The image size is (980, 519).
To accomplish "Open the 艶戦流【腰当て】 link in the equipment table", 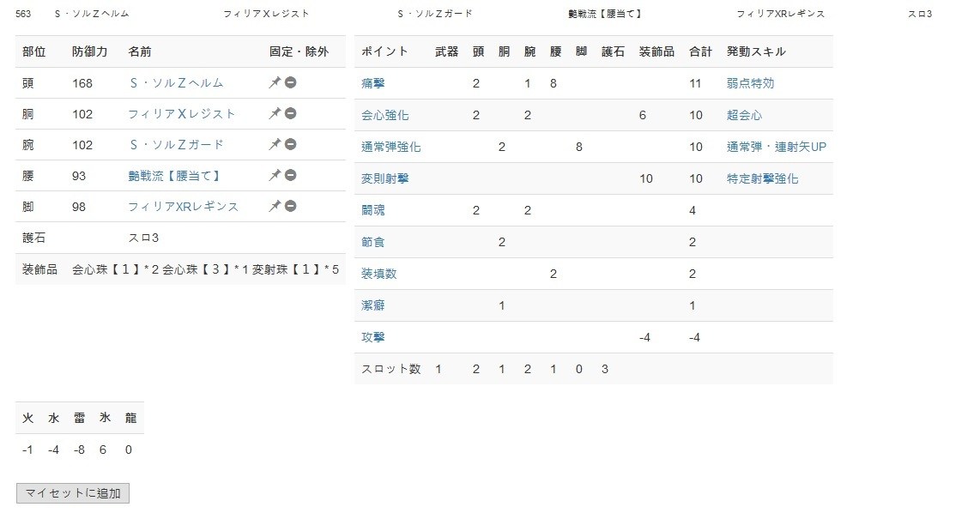I will [175, 176].
